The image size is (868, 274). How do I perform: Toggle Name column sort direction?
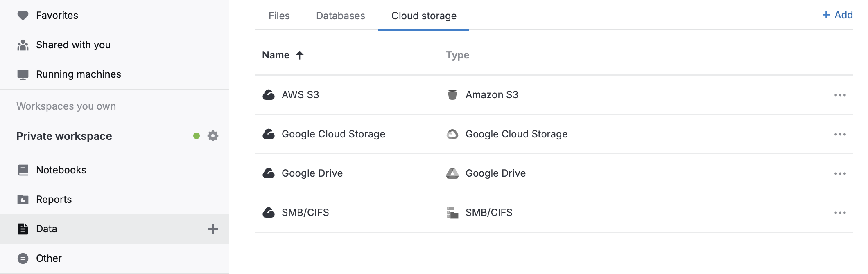[x=300, y=55]
